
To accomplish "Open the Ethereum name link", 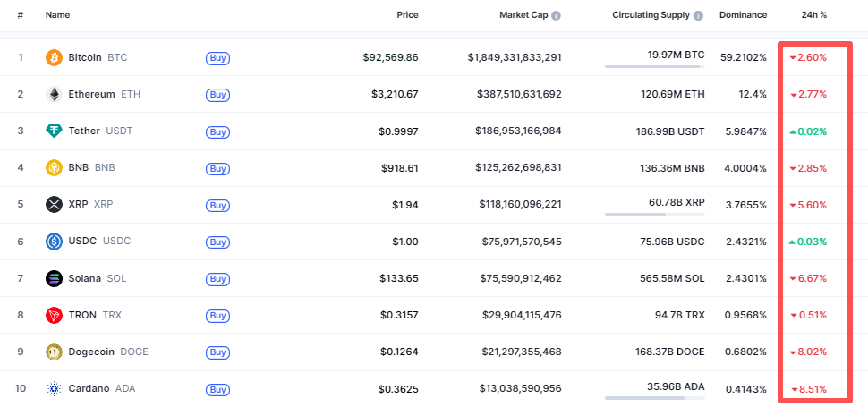I will pyautogui.click(x=91, y=94).
